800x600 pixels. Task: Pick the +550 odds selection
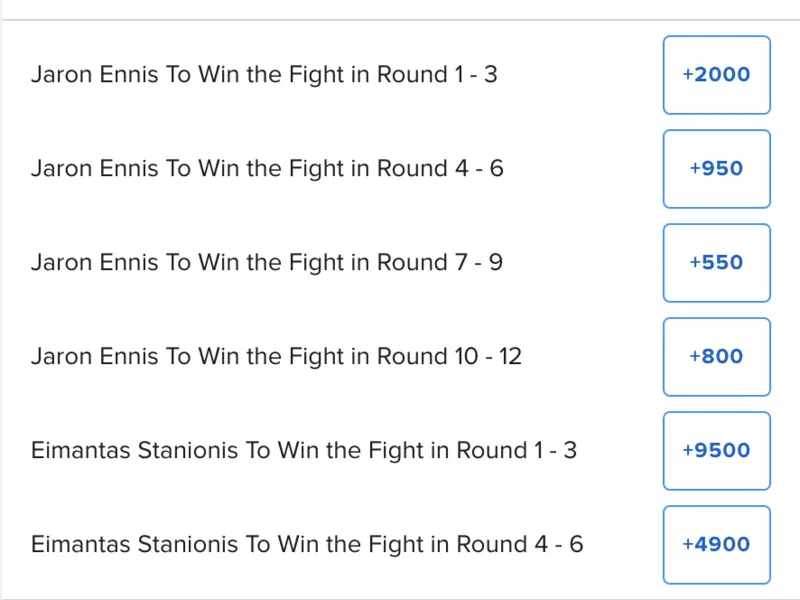(716, 263)
